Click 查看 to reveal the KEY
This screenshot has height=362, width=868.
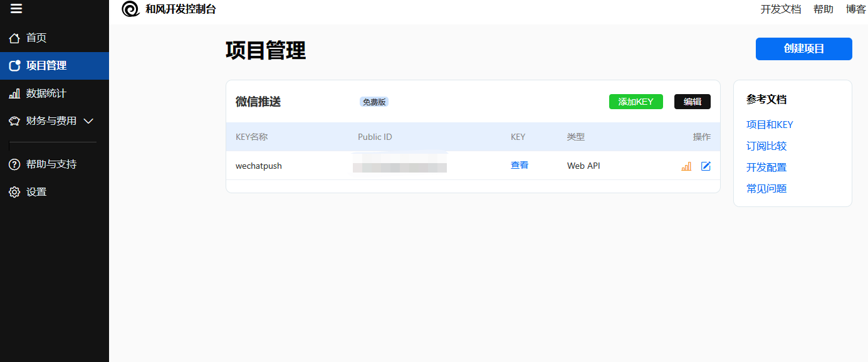pyautogui.click(x=519, y=166)
